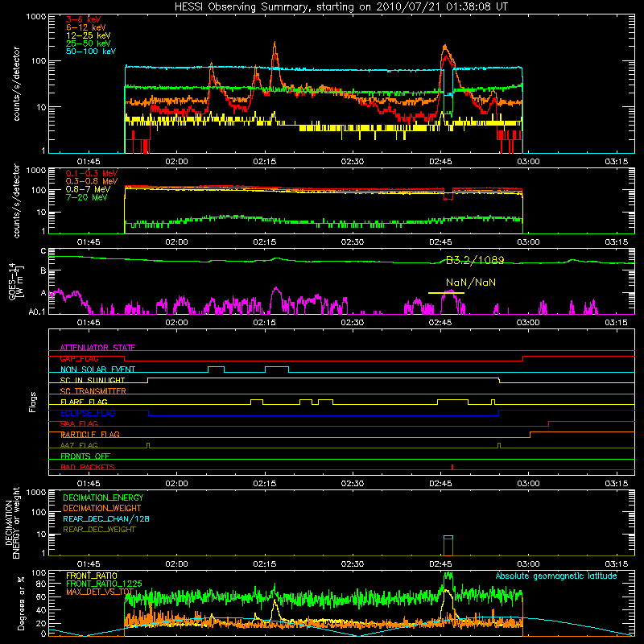
Task: Select the 6-12 keV legend label
Action: (x=86, y=27)
